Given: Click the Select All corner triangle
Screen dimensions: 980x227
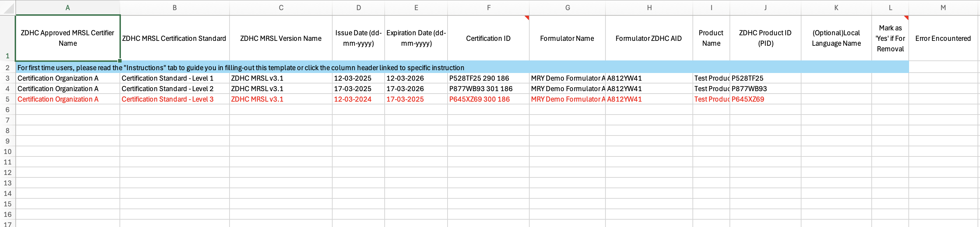Looking at the screenshot, I should (x=8, y=8).
